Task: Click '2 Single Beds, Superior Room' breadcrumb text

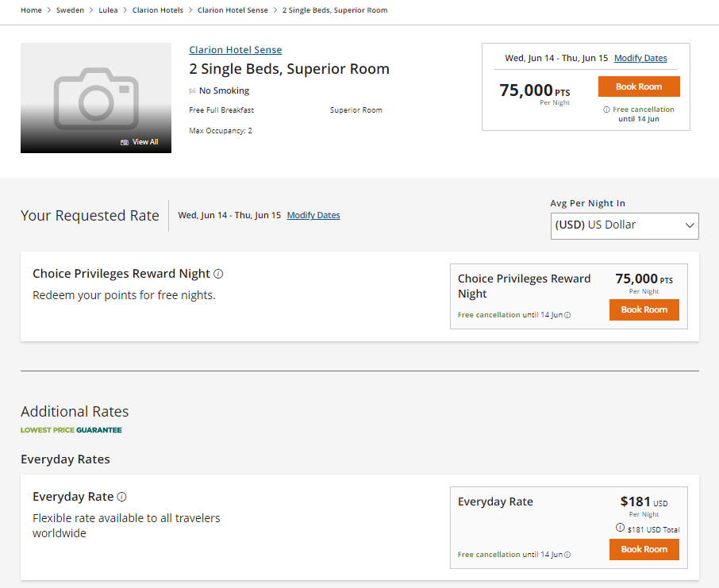Action: point(335,10)
